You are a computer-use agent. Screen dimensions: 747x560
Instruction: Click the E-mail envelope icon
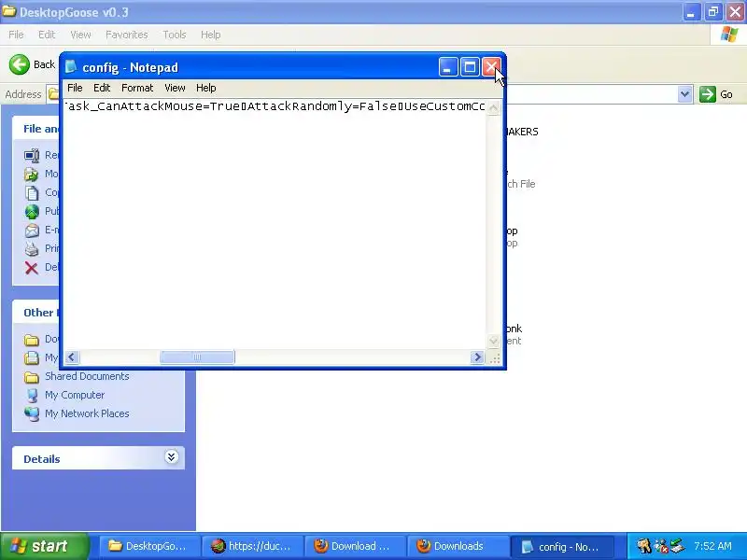32,231
